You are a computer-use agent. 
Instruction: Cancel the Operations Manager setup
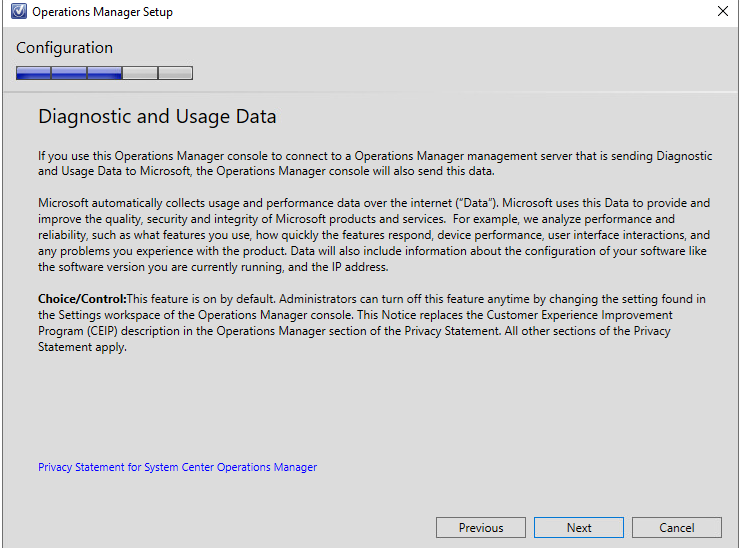click(x=676, y=527)
